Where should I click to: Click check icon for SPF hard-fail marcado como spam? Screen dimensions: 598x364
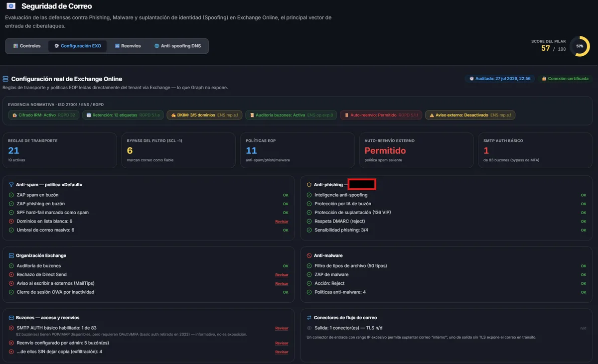click(x=11, y=213)
